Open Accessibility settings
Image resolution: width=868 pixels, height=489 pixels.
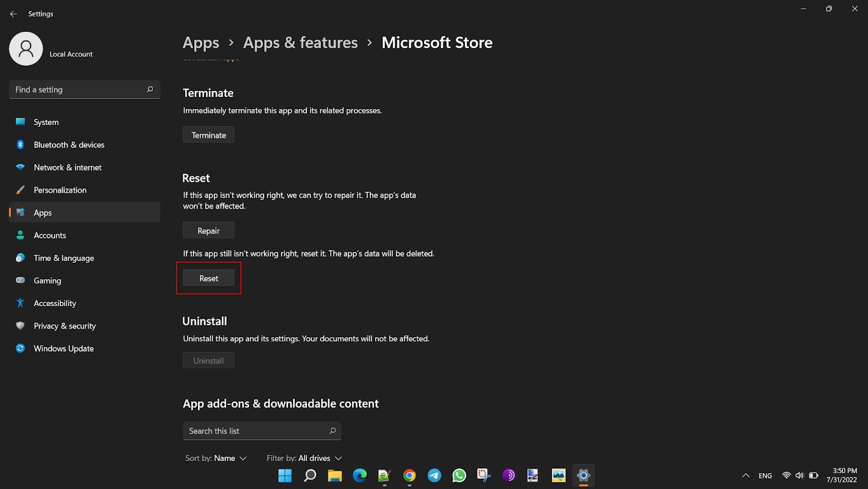point(85,303)
